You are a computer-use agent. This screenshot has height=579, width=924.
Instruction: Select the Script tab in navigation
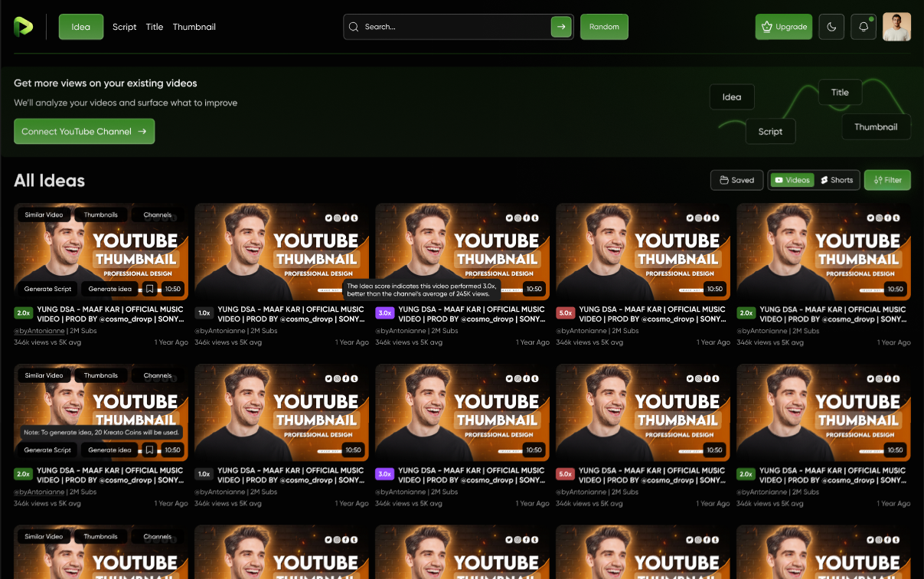[x=124, y=27]
